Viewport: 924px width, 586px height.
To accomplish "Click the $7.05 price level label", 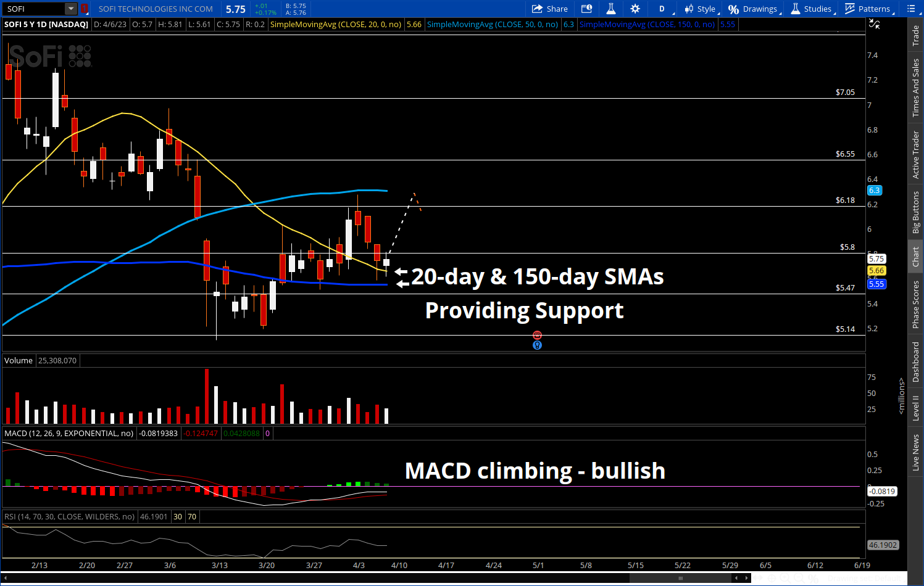I will pyautogui.click(x=845, y=92).
